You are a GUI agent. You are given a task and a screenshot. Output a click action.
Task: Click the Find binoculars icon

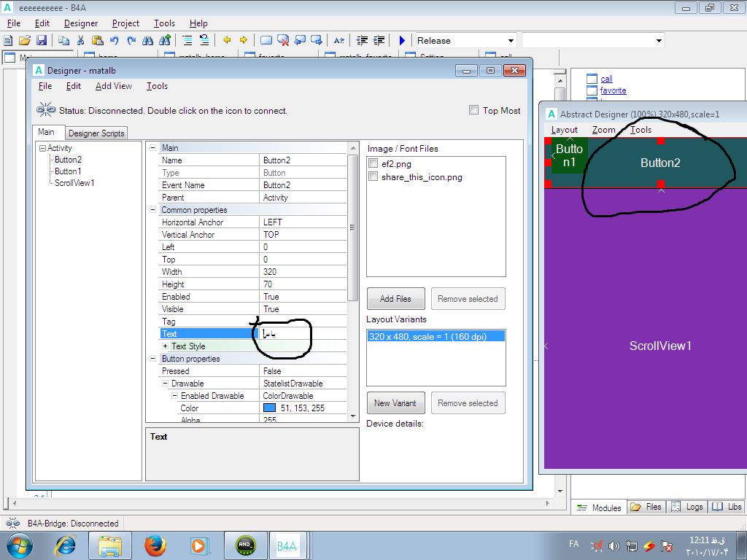(x=148, y=41)
